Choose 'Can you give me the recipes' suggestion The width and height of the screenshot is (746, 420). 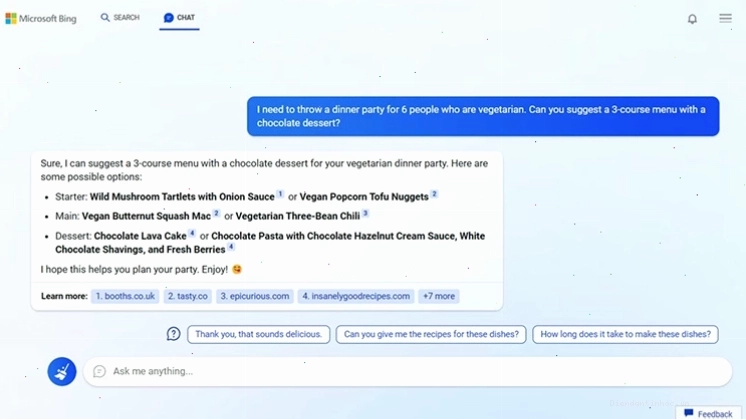[x=431, y=334]
